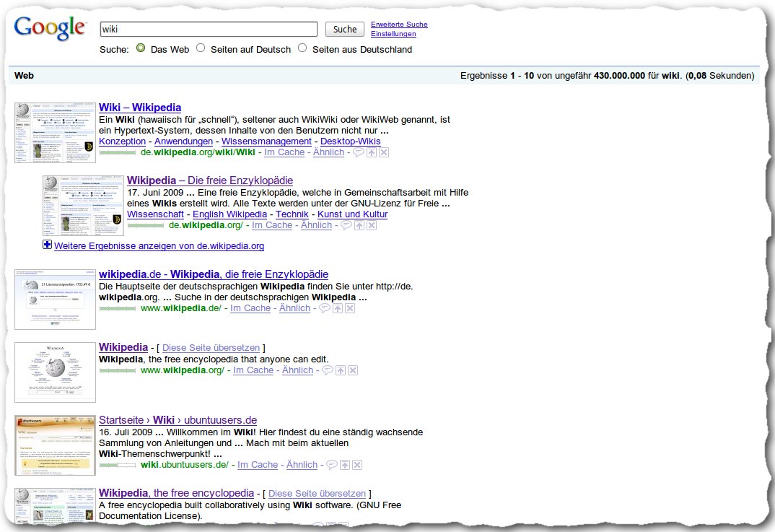The width and height of the screenshot is (775, 532).
Task: Open 'Im Cache' for www.wikipedia.de result
Action: click(x=250, y=308)
